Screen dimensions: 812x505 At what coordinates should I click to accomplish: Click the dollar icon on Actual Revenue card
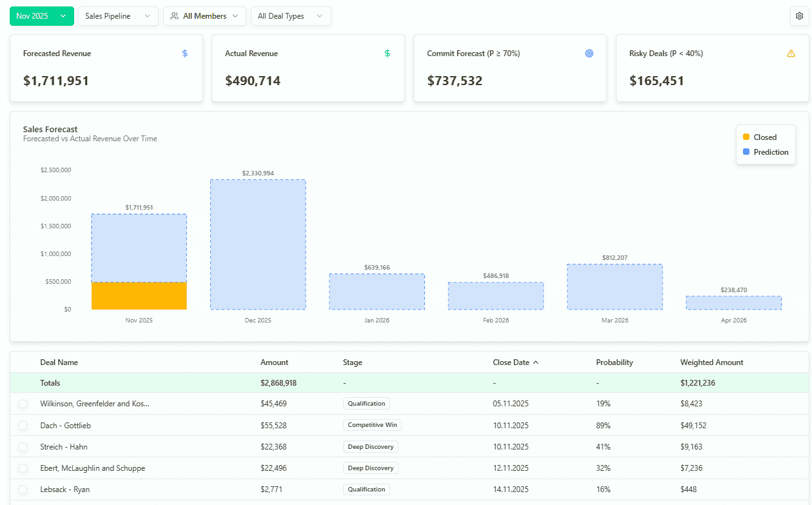point(387,54)
